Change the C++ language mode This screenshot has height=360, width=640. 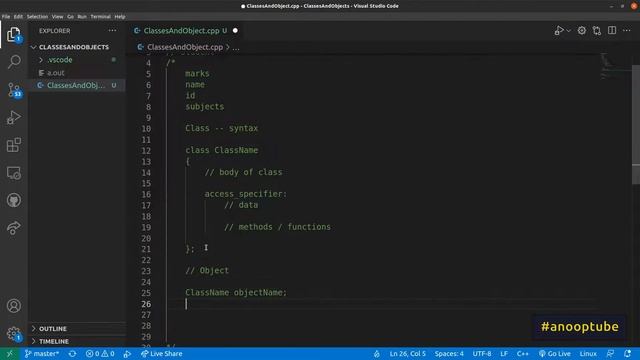pos(522,354)
